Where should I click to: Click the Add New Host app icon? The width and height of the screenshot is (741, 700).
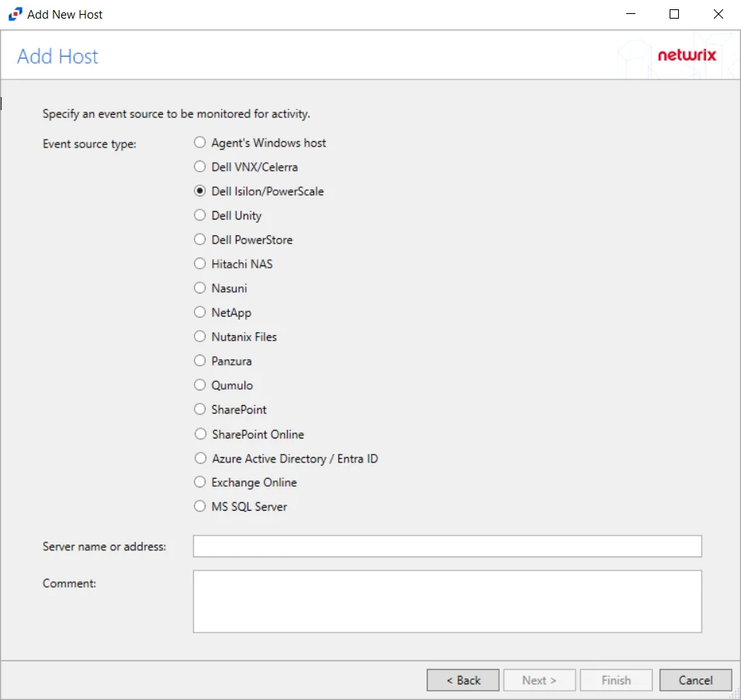(15, 14)
